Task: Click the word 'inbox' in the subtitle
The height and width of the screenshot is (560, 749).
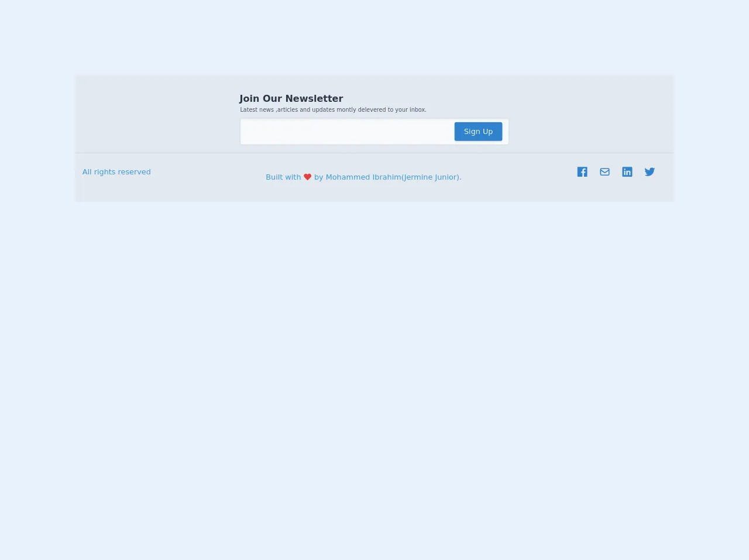Action: pyautogui.click(x=417, y=109)
